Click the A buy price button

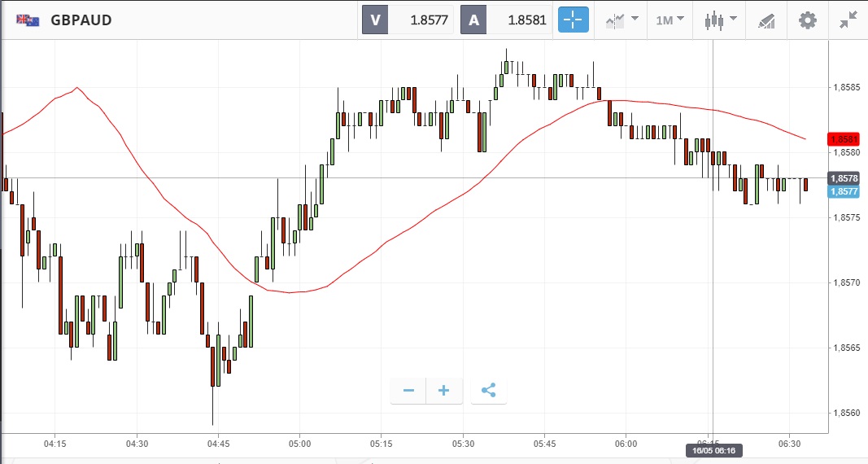tap(473, 20)
